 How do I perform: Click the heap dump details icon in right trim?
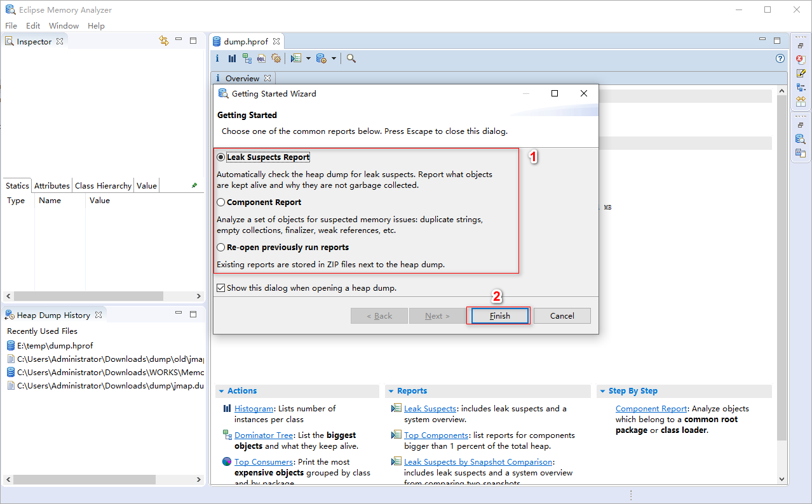801,139
